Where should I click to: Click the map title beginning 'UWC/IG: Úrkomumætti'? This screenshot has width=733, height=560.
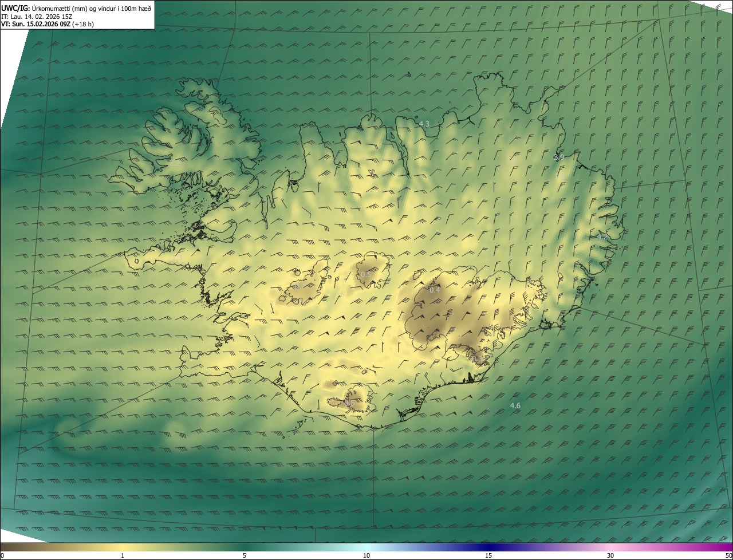pos(76,8)
